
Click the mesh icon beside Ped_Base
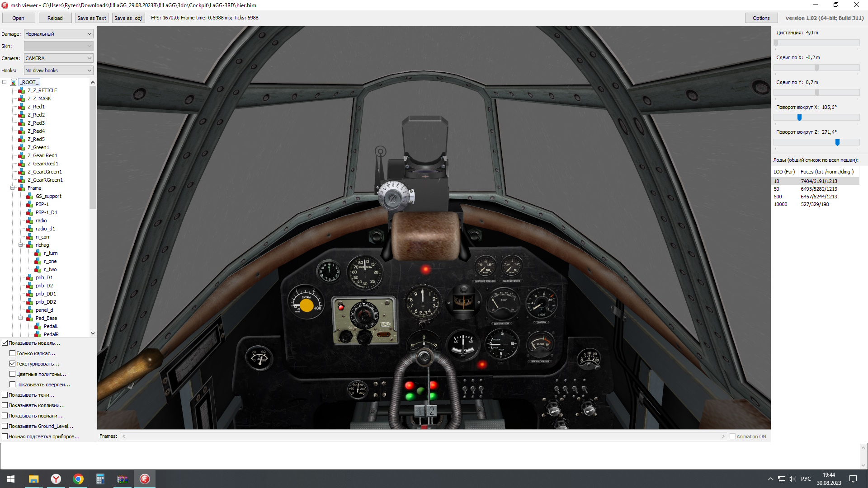[x=30, y=318]
